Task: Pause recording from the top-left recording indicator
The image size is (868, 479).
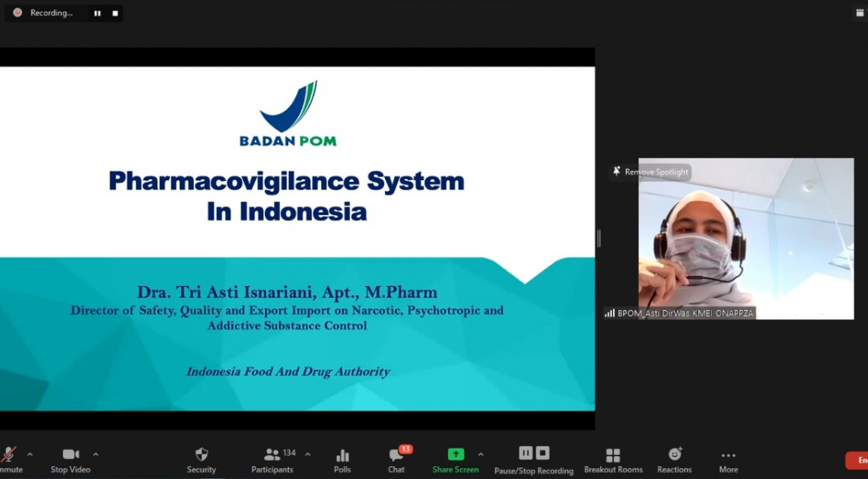Action: pyautogui.click(x=97, y=13)
